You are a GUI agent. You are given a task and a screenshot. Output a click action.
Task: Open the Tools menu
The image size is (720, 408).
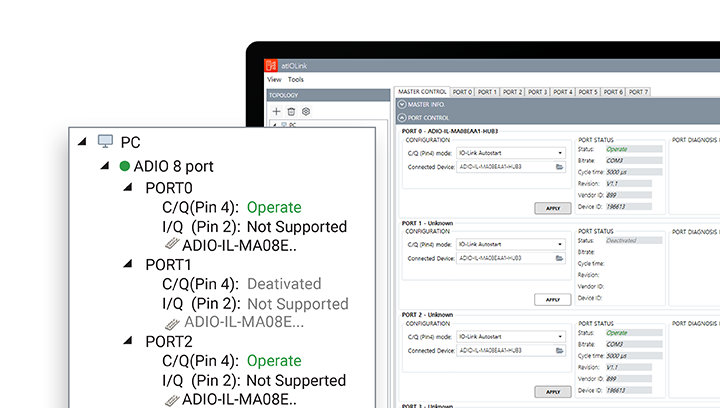296,79
